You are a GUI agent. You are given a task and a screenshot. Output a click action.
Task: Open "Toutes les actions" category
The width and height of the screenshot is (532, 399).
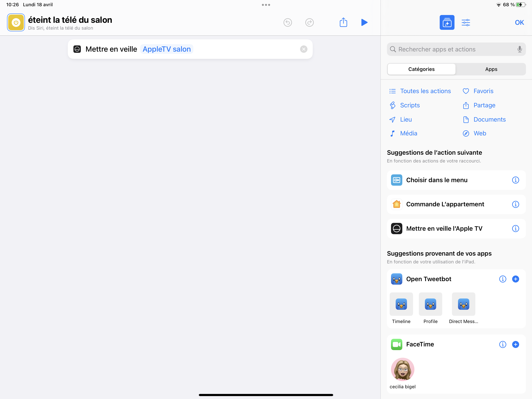(x=425, y=91)
